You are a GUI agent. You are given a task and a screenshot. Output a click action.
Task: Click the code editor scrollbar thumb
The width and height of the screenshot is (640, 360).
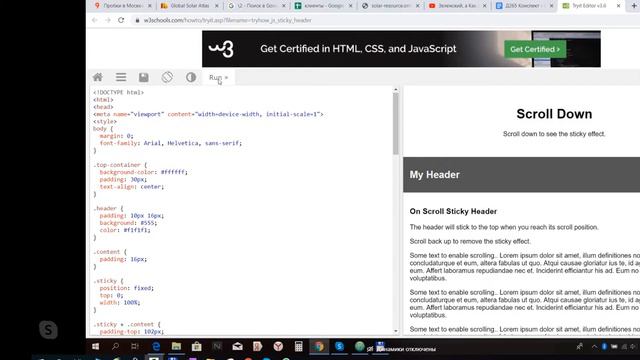pyautogui.click(x=396, y=124)
